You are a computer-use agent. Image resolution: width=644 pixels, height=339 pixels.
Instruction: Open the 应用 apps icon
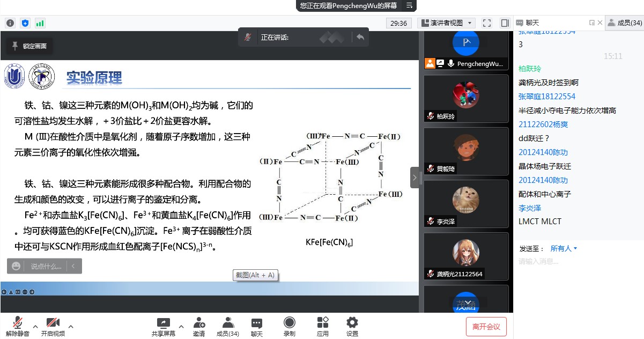point(322,322)
